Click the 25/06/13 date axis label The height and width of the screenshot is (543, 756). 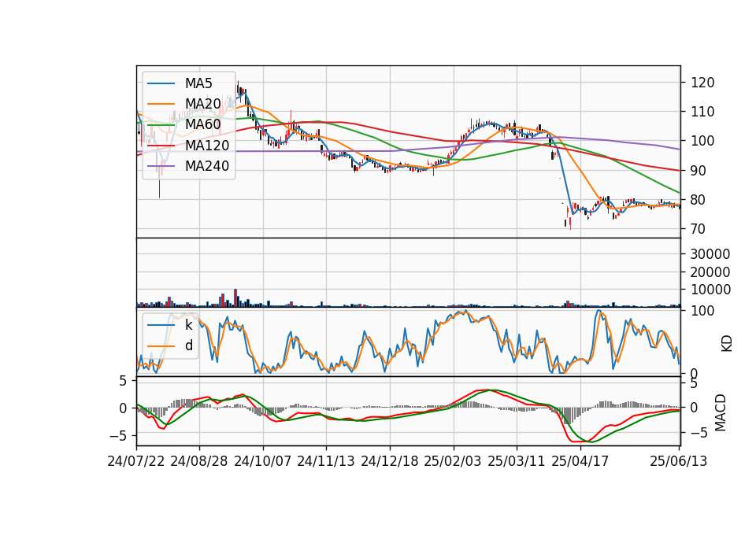(x=678, y=461)
